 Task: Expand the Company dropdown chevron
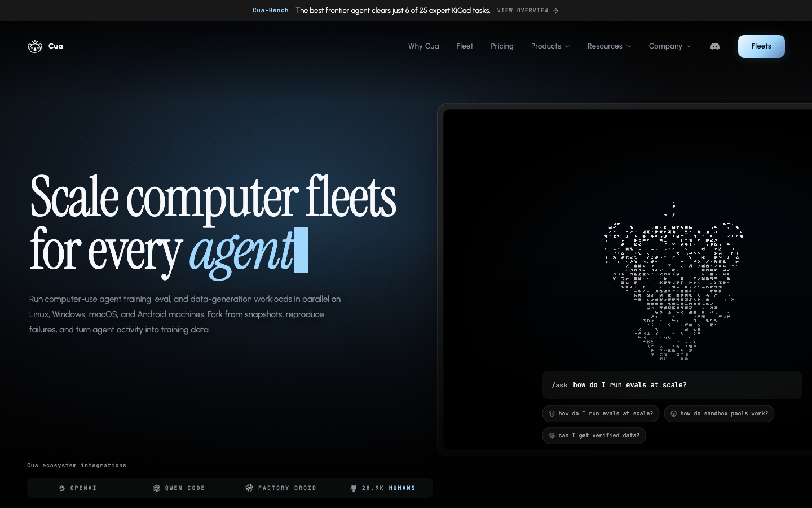pyautogui.click(x=689, y=47)
